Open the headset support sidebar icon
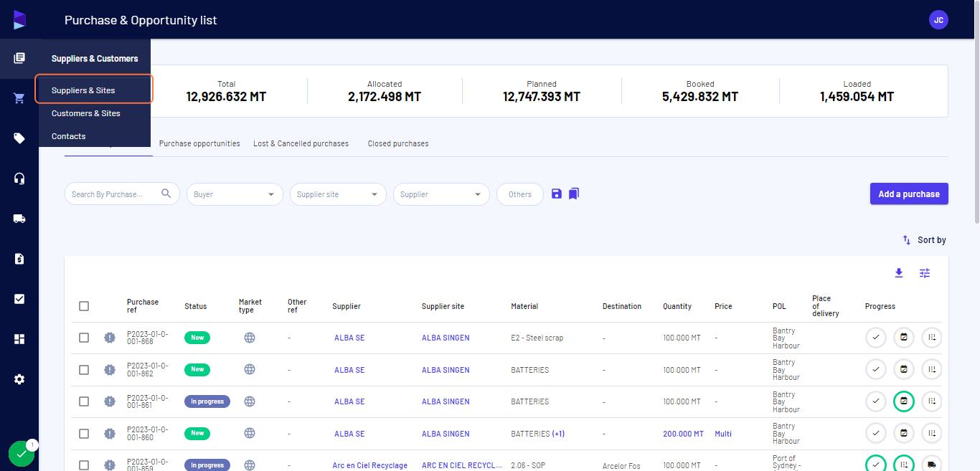Image resolution: width=980 pixels, height=471 pixels. (x=19, y=179)
